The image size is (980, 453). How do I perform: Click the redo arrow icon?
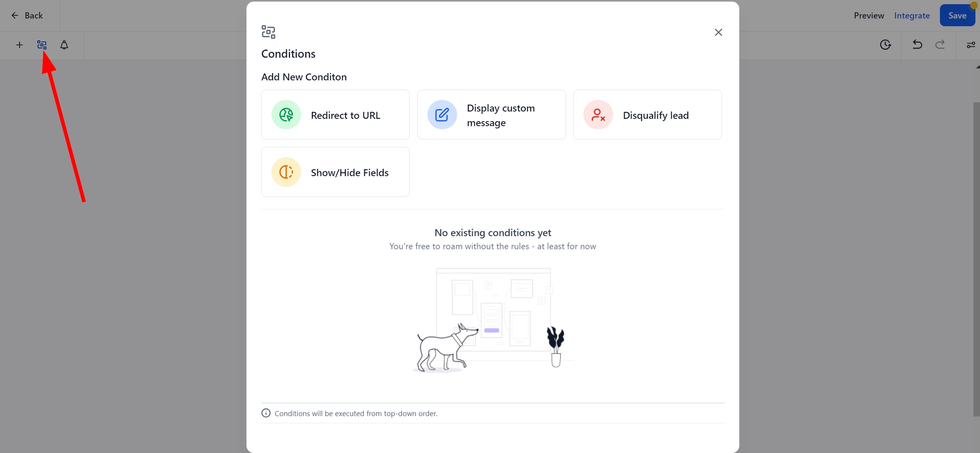coord(940,45)
